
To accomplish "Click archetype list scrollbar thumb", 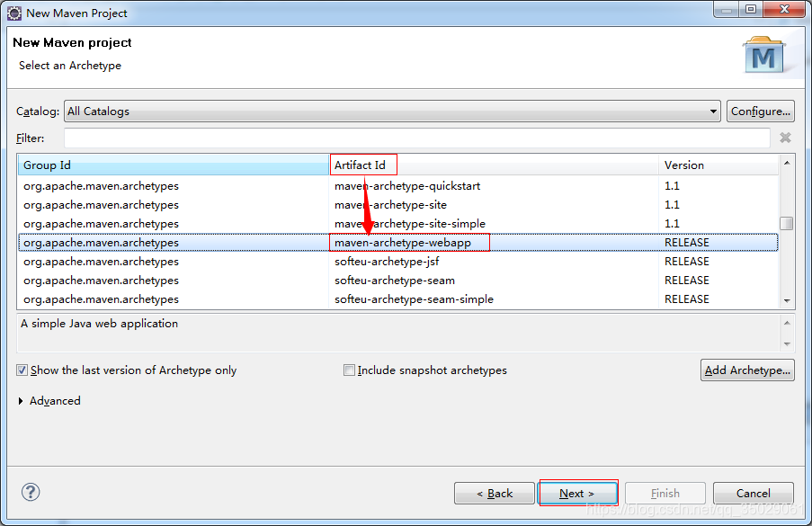I will 786,223.
